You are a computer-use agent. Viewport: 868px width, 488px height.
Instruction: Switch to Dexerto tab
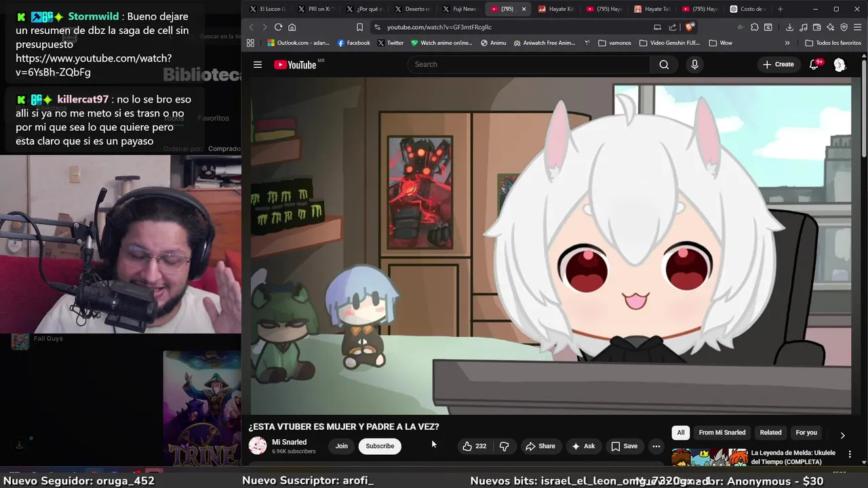[x=412, y=9]
